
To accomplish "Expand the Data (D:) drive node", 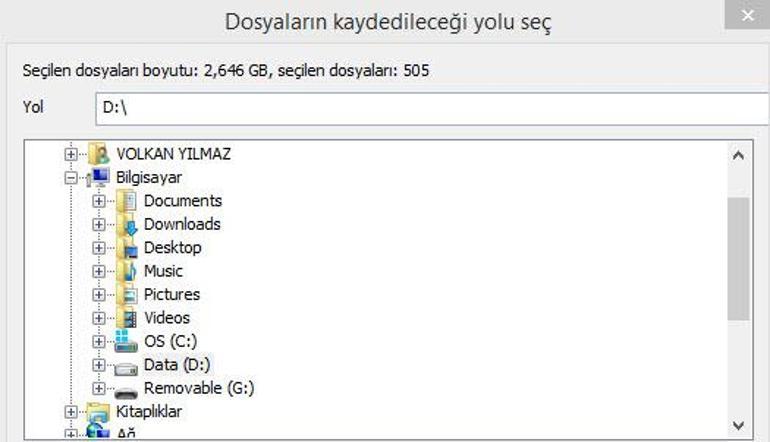I will [x=98, y=366].
